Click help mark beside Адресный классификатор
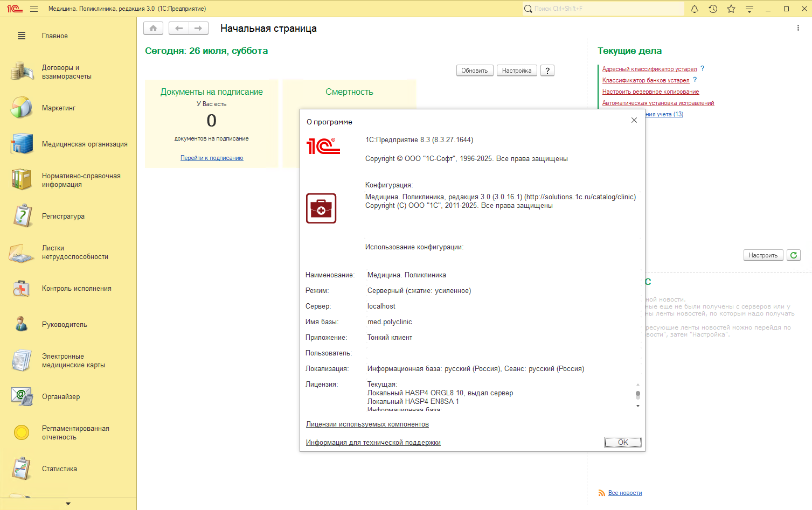 pyautogui.click(x=702, y=68)
